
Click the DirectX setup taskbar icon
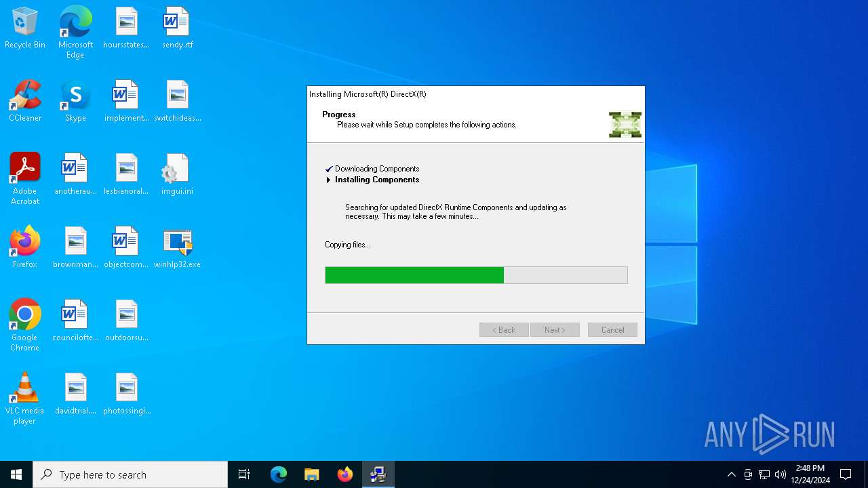pyautogui.click(x=378, y=474)
